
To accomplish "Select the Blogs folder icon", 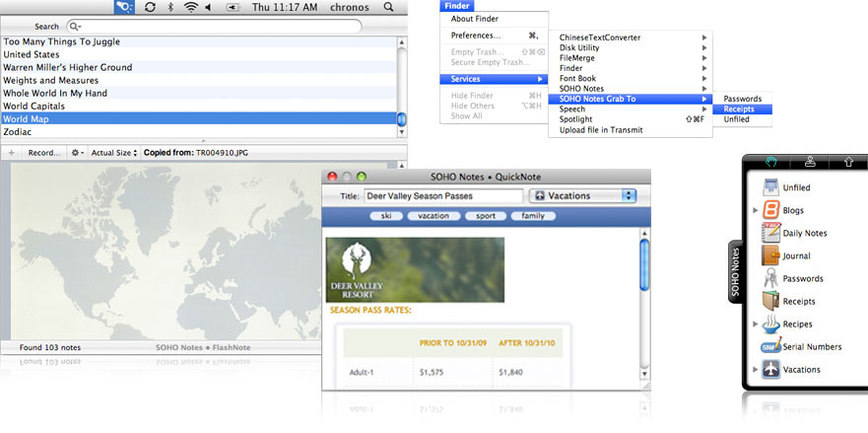I will pos(771,210).
